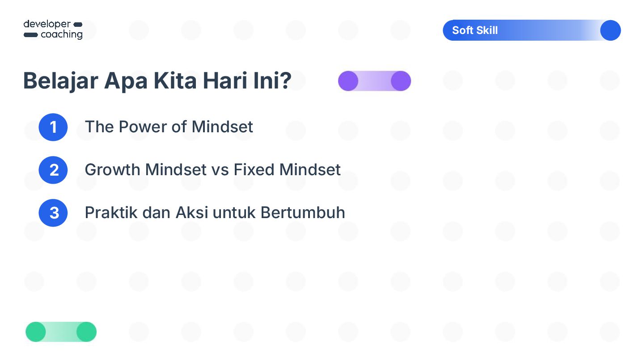
Task: Click the blue circle on Soft Skill badge
Action: point(610,30)
